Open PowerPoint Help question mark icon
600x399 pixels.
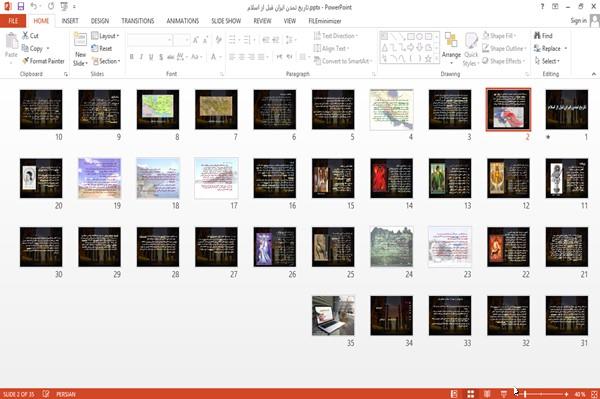pyautogui.click(x=542, y=7)
